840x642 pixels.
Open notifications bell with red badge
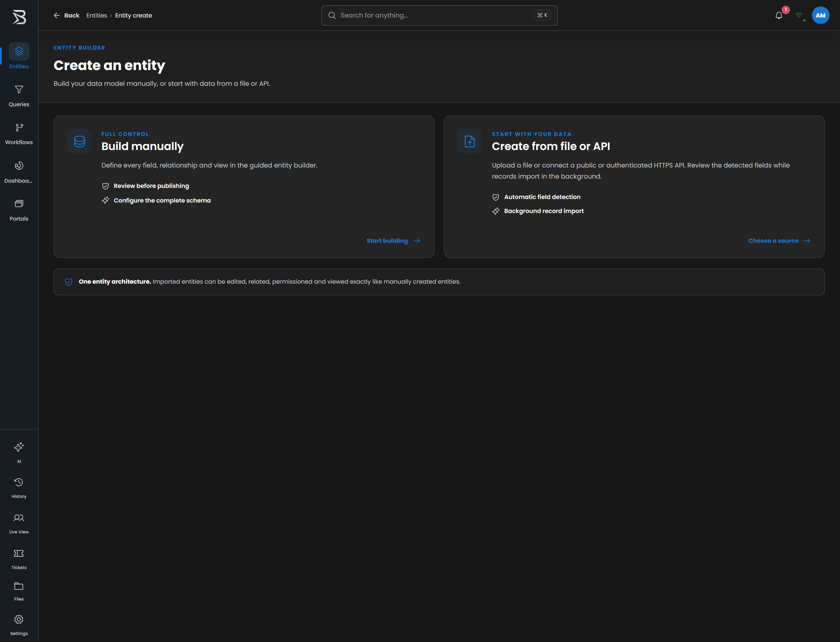[x=779, y=15]
